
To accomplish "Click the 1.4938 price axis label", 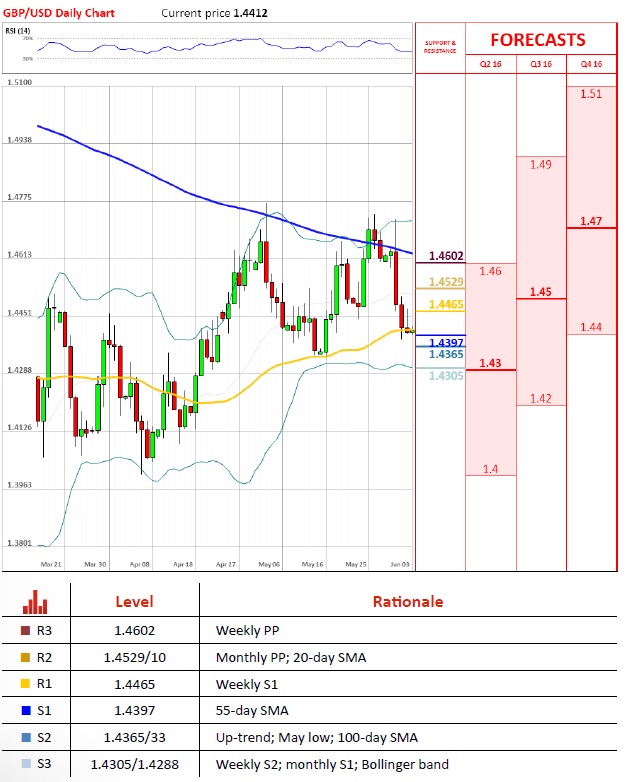I will click(19, 140).
